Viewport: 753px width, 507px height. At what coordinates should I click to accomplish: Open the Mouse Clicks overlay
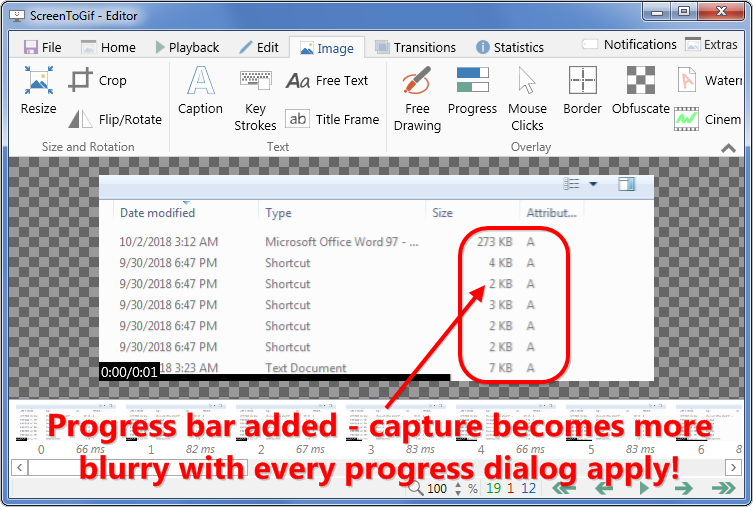coord(527,100)
